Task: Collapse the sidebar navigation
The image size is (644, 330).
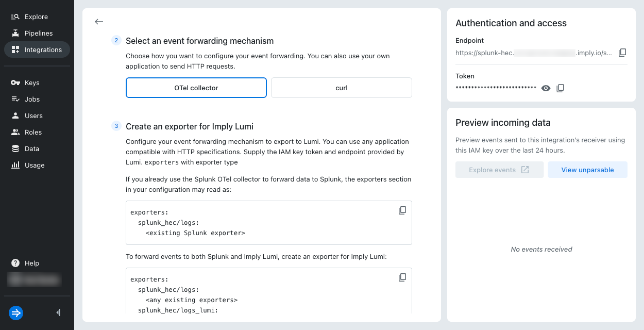Action: (x=58, y=312)
